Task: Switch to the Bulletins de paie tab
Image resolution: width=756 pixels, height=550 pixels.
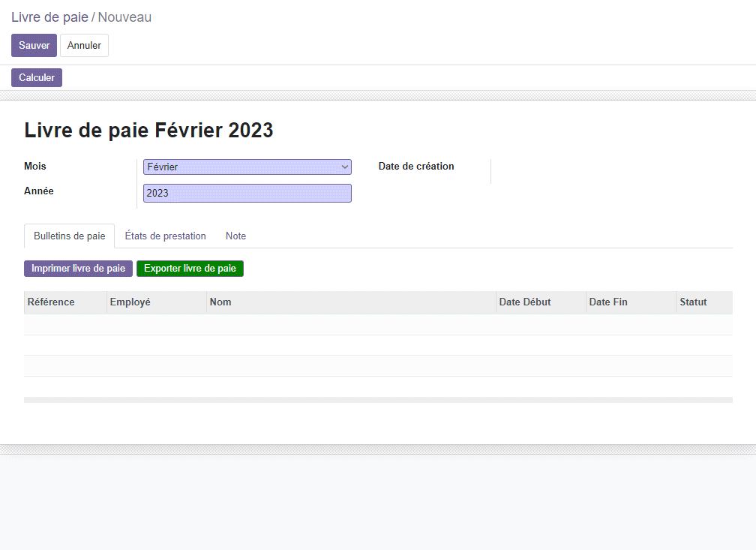Action: [x=70, y=236]
